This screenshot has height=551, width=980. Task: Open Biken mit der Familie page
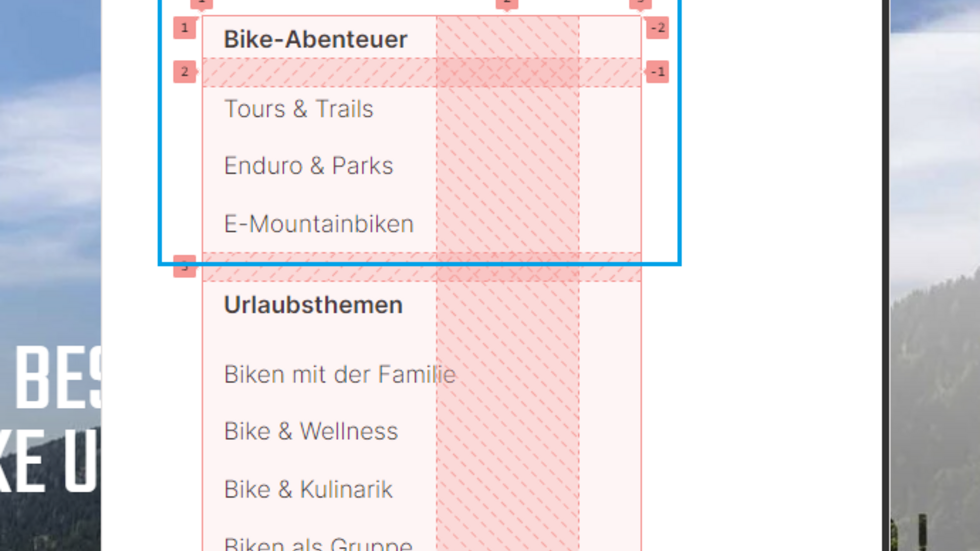tap(339, 374)
